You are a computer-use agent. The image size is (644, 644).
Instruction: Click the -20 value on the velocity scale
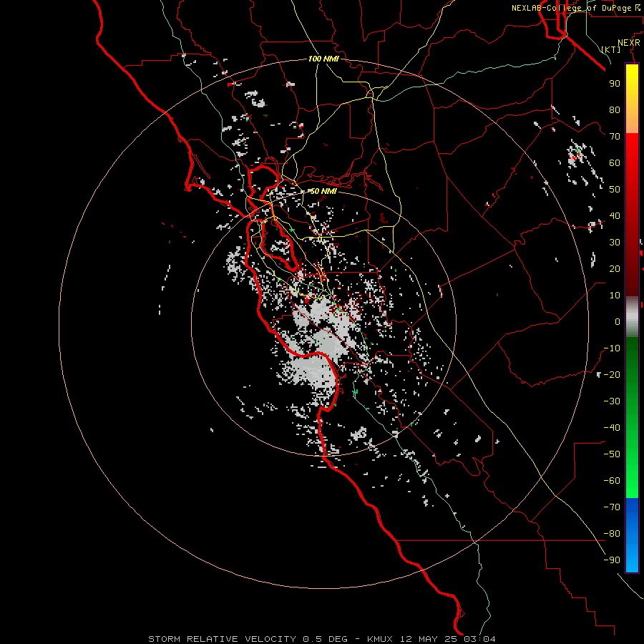coord(612,375)
